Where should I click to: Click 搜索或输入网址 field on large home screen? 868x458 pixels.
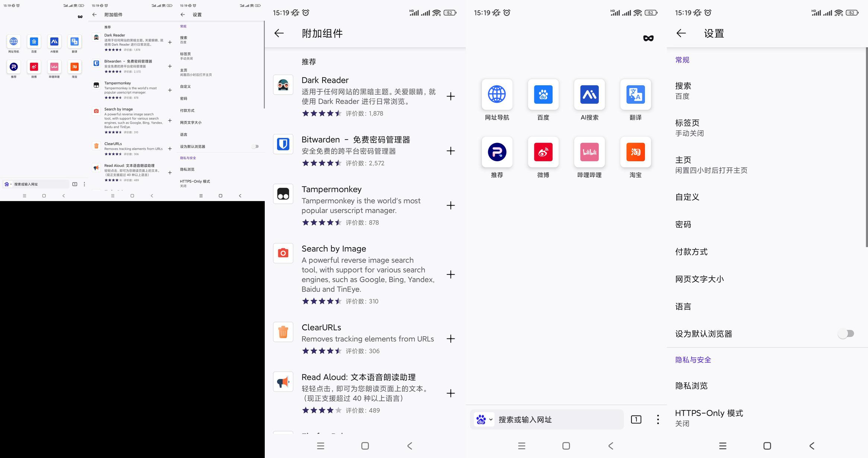point(547,420)
